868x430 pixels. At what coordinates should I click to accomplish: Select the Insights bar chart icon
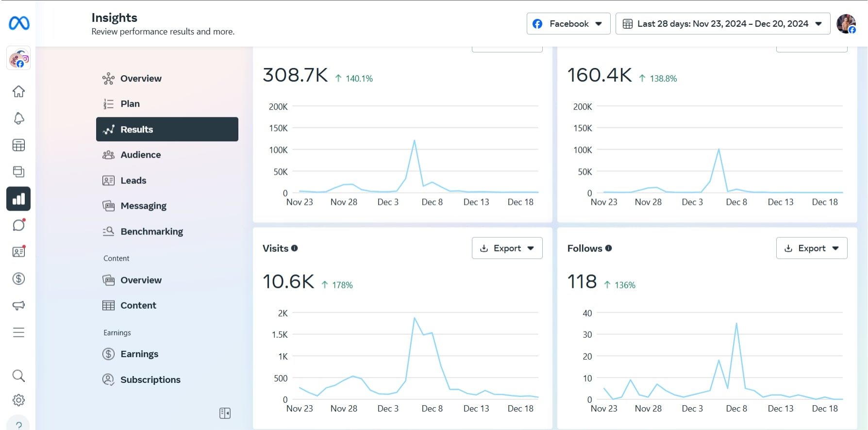click(x=18, y=198)
